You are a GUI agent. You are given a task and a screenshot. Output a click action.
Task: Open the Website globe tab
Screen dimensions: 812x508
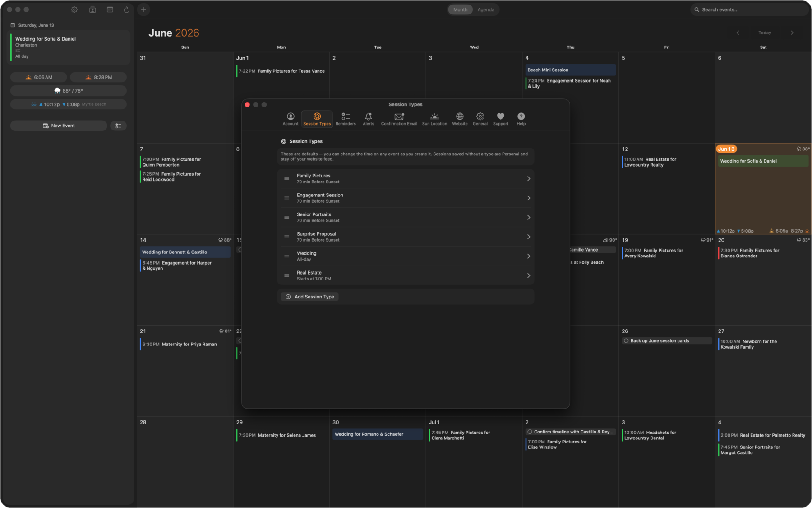click(460, 119)
